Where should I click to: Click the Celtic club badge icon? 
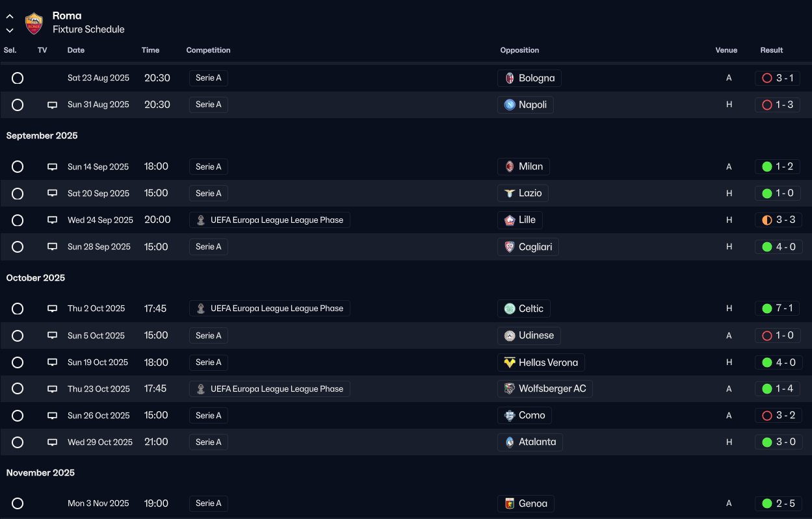pos(510,309)
